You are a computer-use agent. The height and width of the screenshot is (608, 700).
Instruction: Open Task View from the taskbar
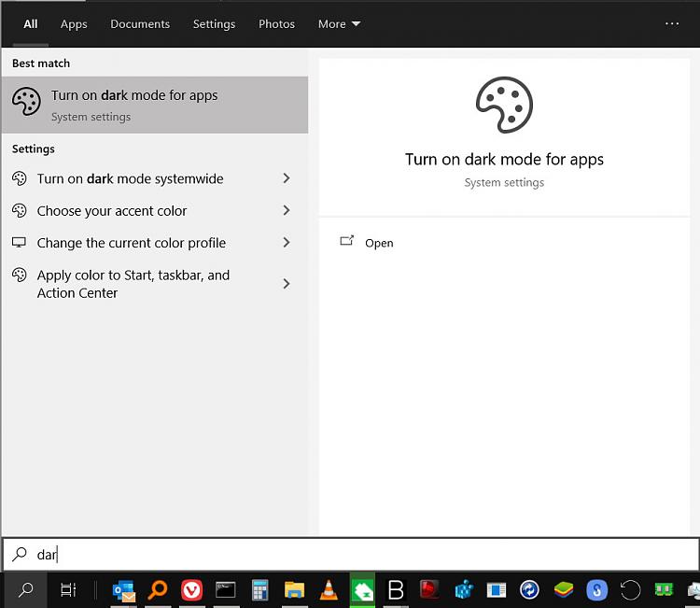point(68,590)
